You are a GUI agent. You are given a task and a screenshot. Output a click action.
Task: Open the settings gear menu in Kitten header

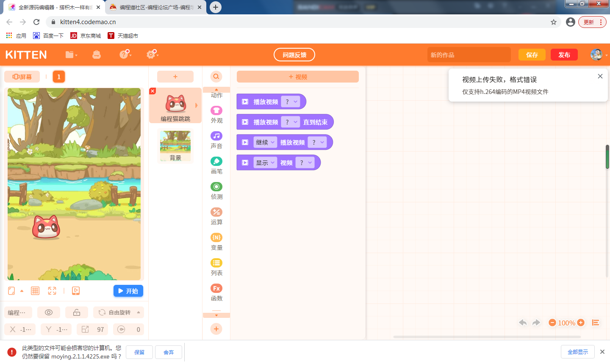152,54
